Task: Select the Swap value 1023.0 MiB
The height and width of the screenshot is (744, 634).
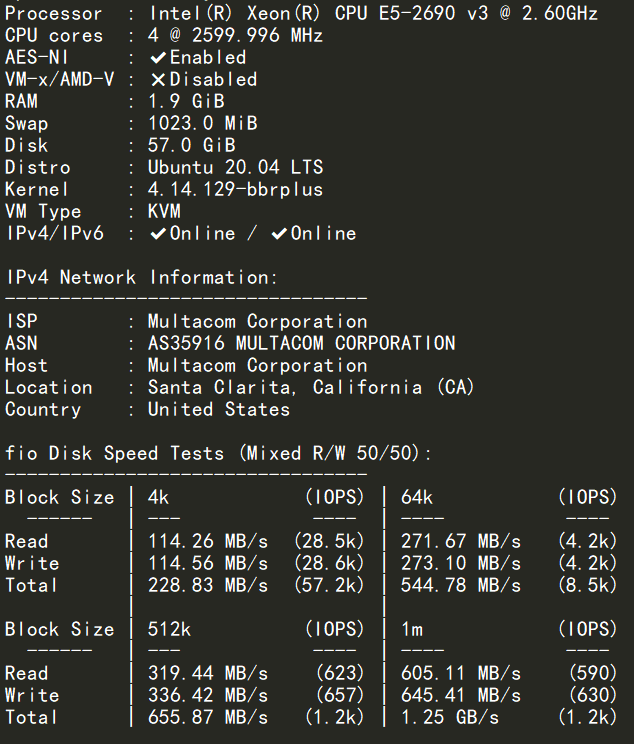Action: (x=202, y=124)
